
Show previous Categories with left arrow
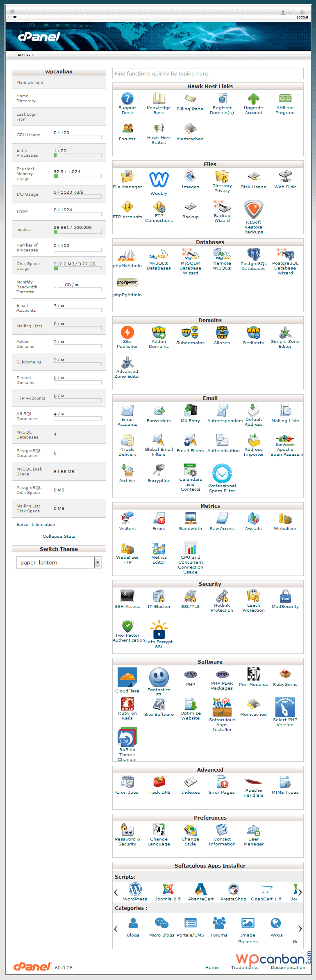(x=116, y=929)
